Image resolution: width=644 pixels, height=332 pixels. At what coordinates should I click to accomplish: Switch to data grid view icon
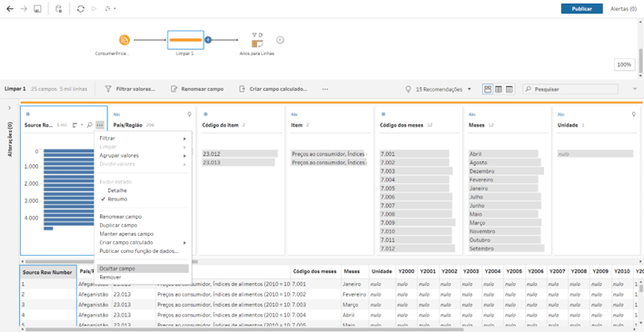[499, 89]
